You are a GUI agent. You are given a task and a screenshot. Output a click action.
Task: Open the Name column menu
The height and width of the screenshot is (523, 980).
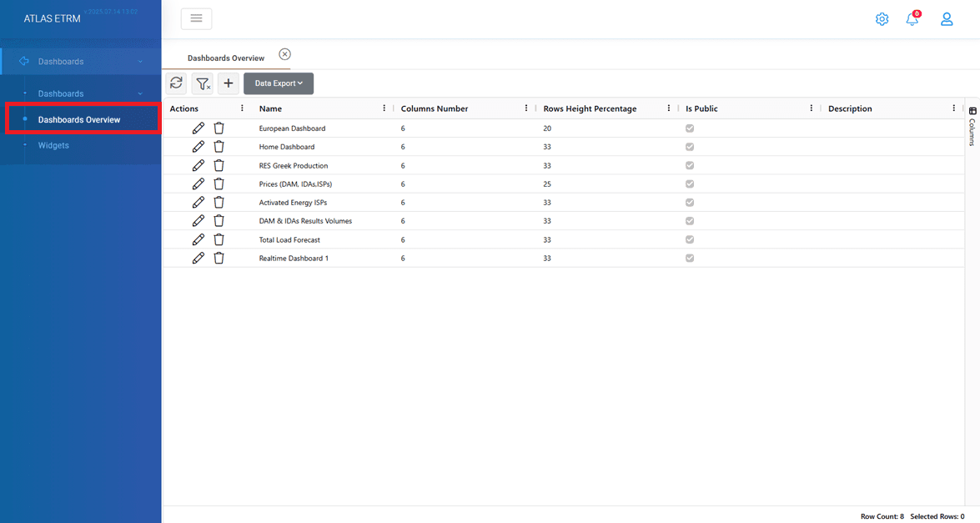pos(384,108)
